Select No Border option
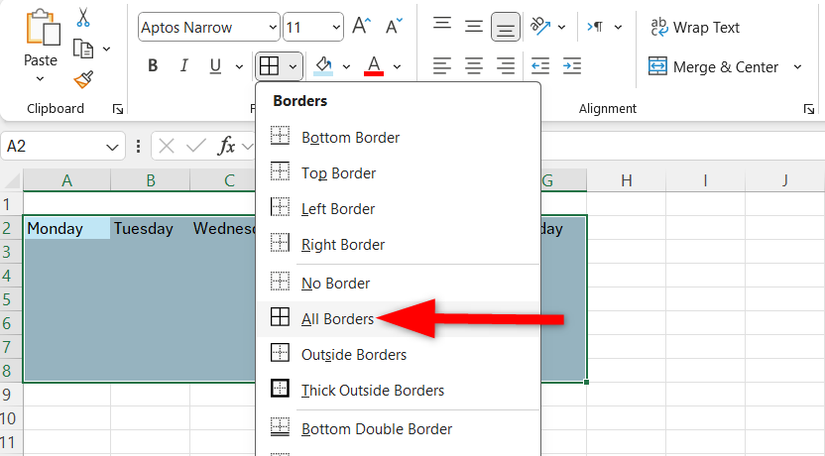This screenshot has width=825, height=456. [398, 283]
